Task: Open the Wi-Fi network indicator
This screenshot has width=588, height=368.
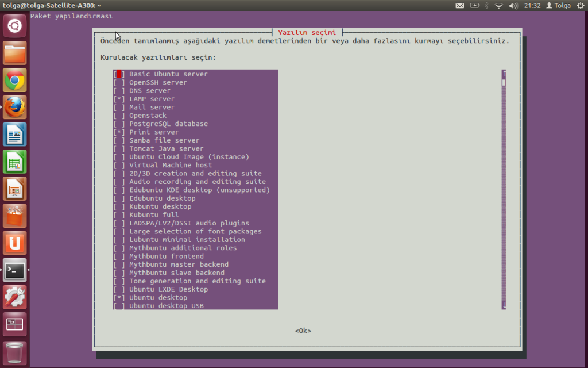Action: [499, 6]
